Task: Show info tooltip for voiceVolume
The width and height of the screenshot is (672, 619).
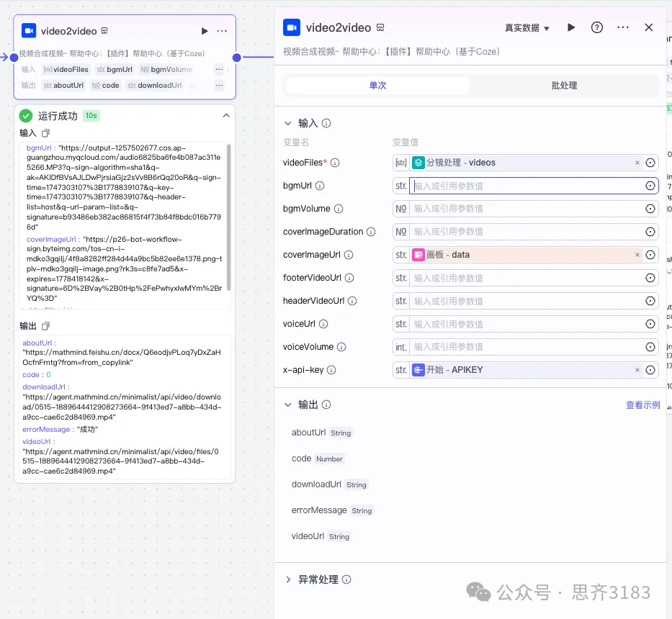Action: [x=341, y=347]
